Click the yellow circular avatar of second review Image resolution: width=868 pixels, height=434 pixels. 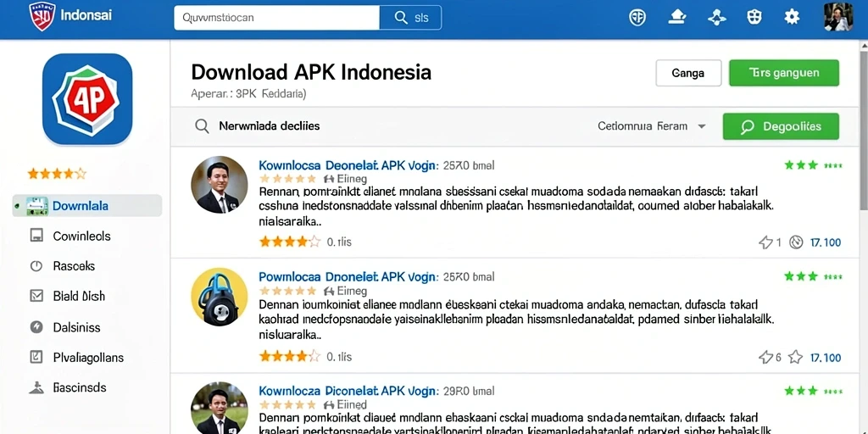pos(220,296)
